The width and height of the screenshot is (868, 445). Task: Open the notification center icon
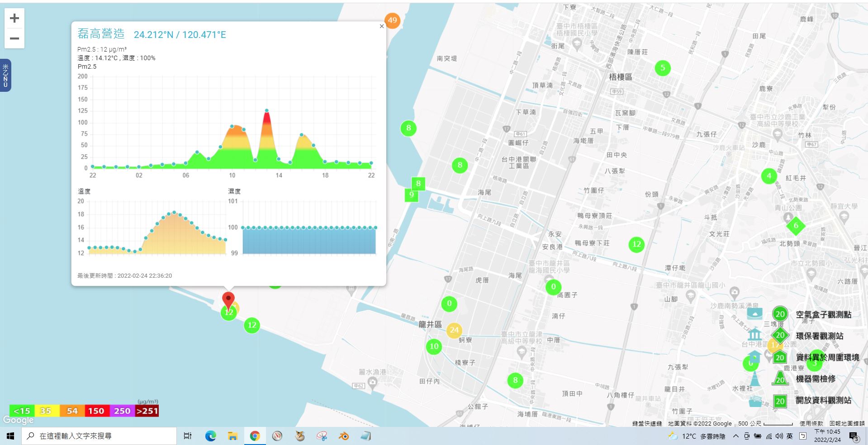[x=854, y=436]
